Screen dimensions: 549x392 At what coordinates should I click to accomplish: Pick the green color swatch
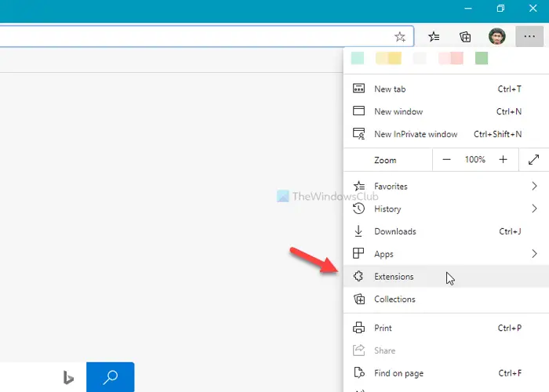482,58
